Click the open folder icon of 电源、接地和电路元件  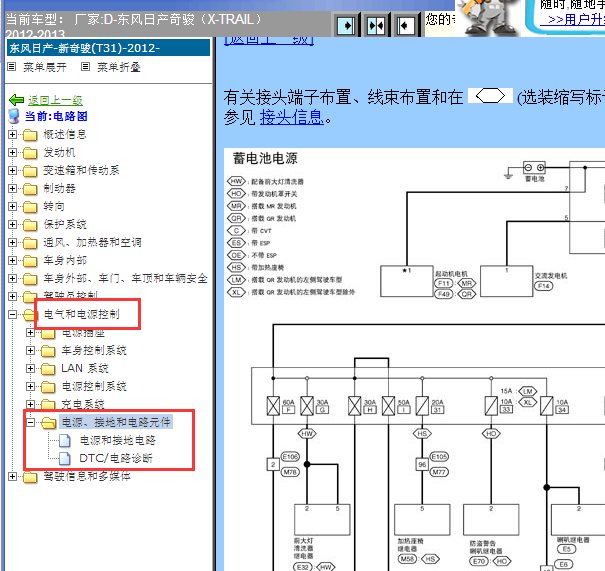pos(49,423)
